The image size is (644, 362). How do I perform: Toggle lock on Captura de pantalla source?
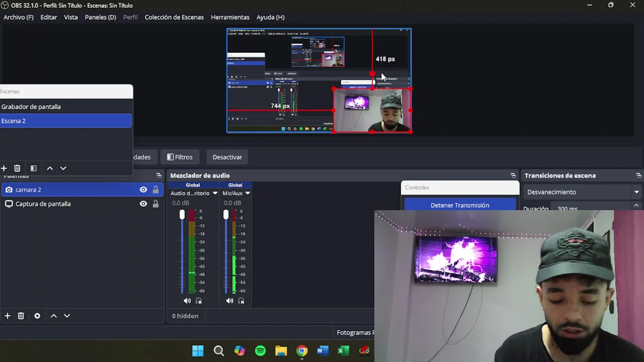pos(155,204)
